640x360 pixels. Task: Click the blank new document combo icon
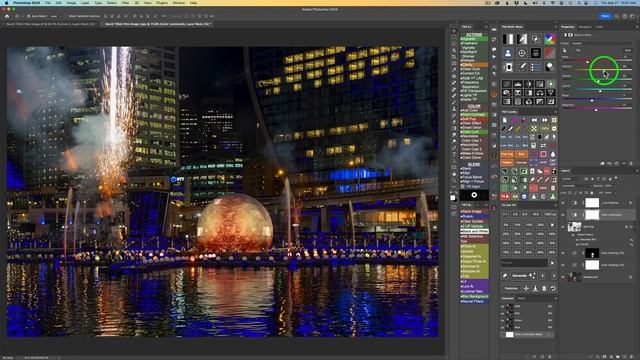tap(505, 120)
